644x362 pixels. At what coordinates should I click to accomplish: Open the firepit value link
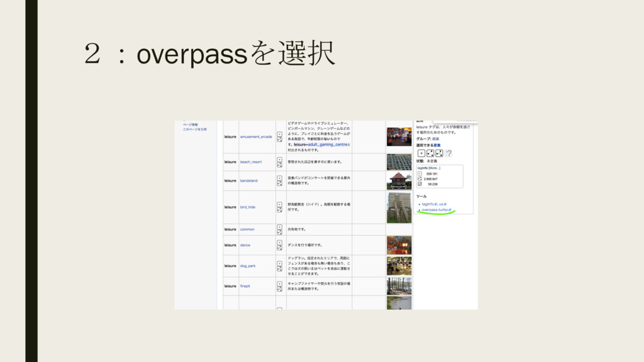click(245, 286)
